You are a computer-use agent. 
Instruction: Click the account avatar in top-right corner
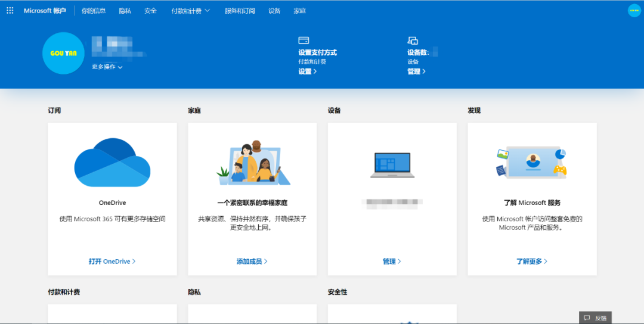point(634,11)
